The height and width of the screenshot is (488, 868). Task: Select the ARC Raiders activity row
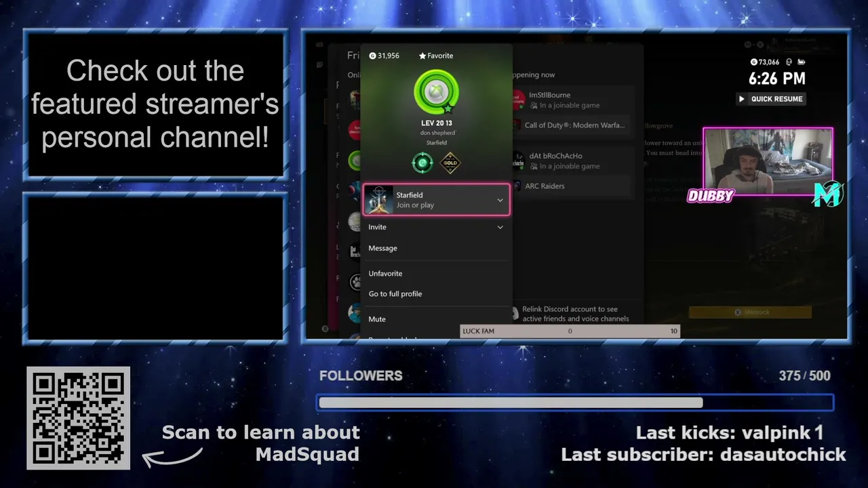[570, 186]
